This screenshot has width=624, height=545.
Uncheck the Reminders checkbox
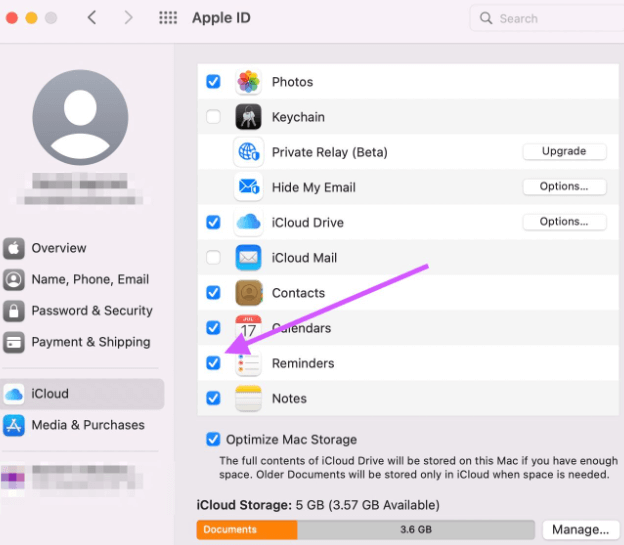[x=213, y=363]
